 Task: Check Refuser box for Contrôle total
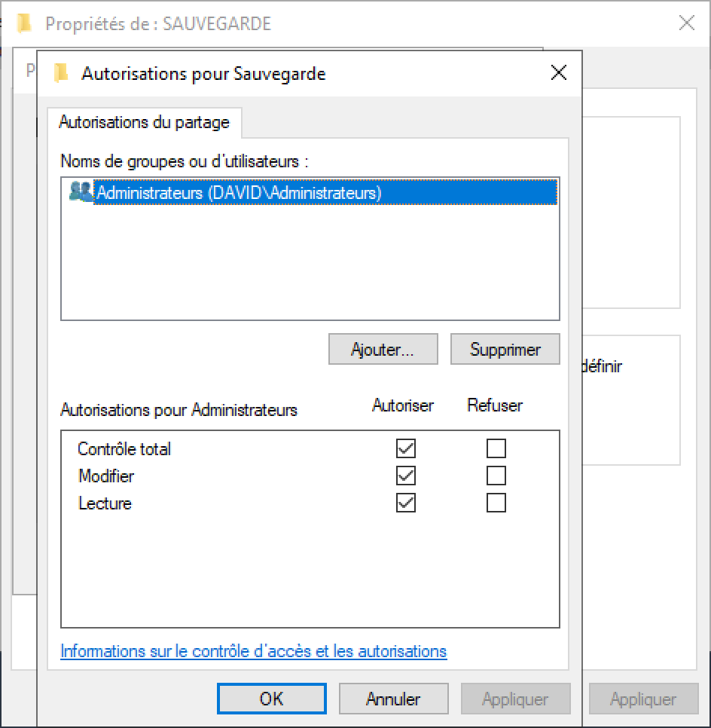(496, 448)
